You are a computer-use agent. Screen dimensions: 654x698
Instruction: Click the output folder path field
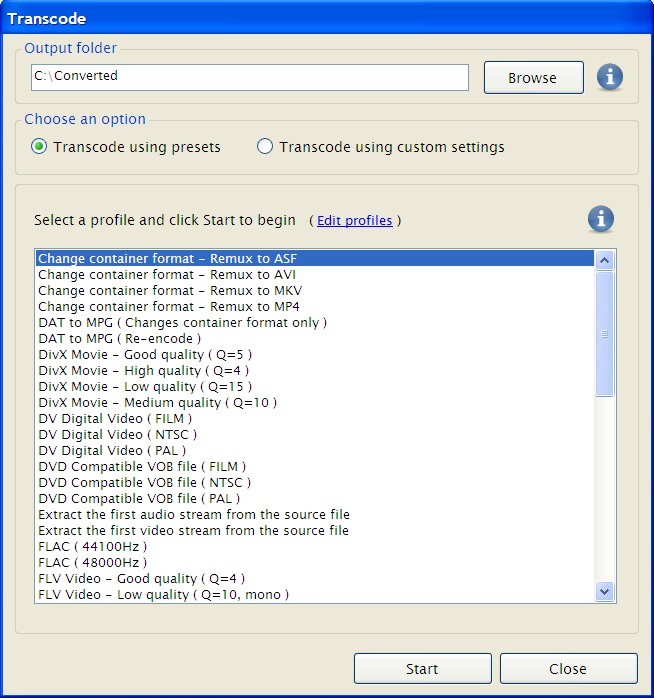pos(249,77)
